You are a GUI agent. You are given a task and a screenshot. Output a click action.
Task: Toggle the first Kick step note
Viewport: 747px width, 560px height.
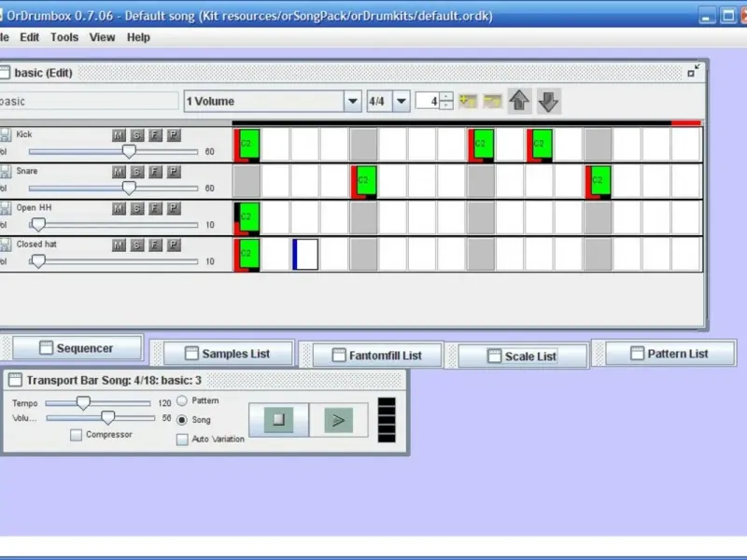[247, 145]
